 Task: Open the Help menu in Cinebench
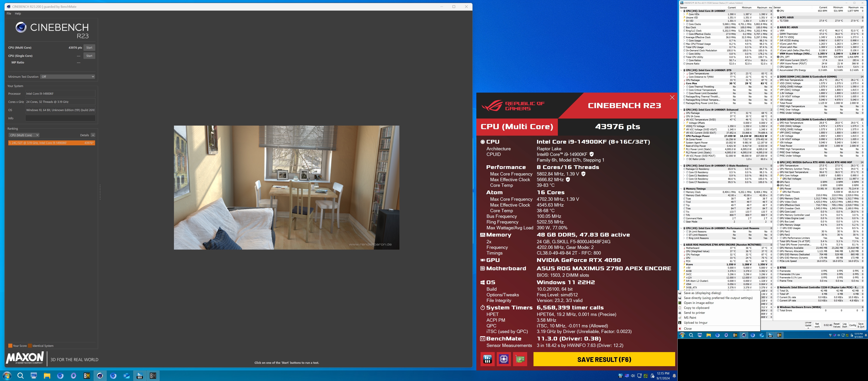(18, 13)
